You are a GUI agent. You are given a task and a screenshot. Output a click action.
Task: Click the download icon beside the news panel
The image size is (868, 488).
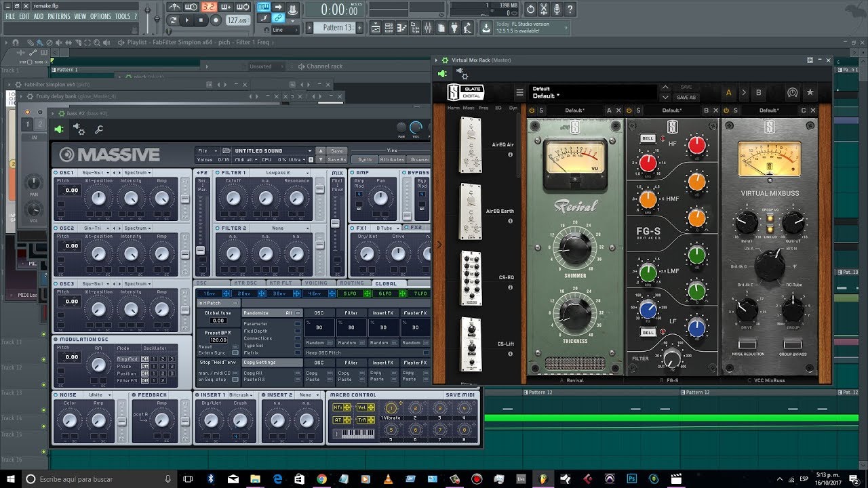click(486, 28)
